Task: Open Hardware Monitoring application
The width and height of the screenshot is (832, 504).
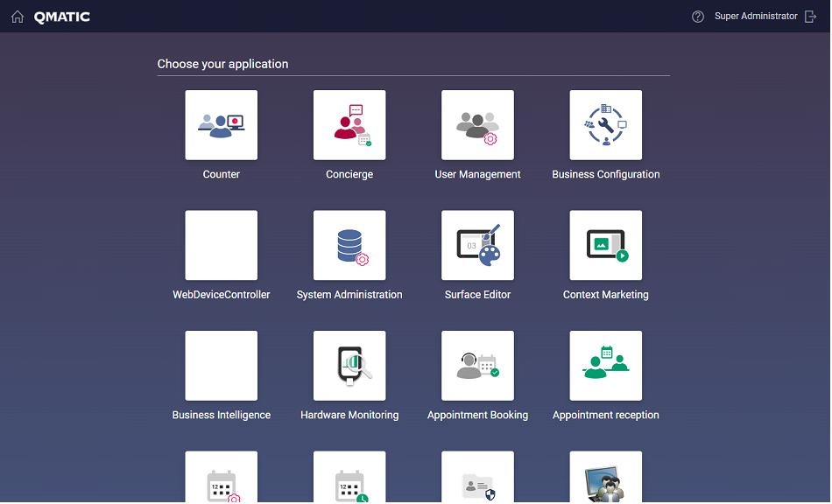Action: point(349,366)
